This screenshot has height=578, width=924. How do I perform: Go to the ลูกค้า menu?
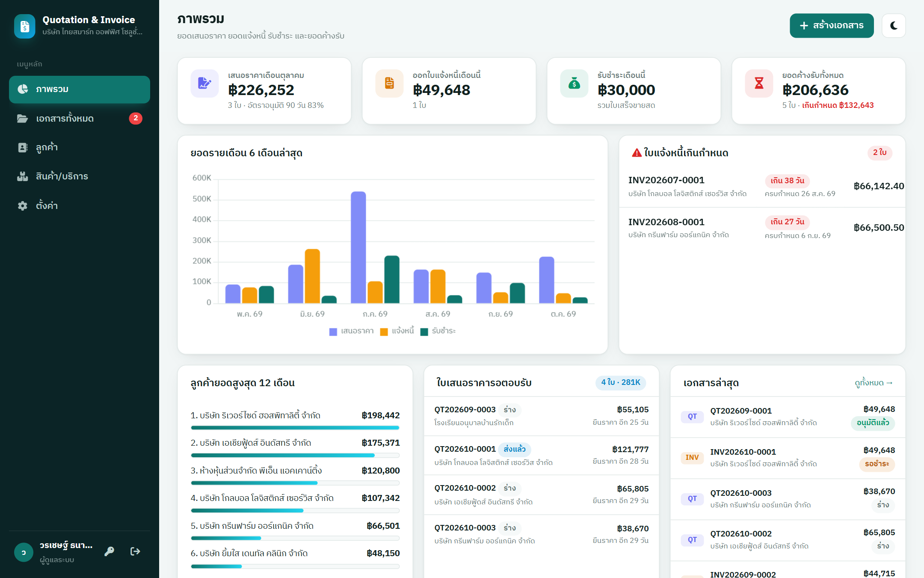coord(80,147)
